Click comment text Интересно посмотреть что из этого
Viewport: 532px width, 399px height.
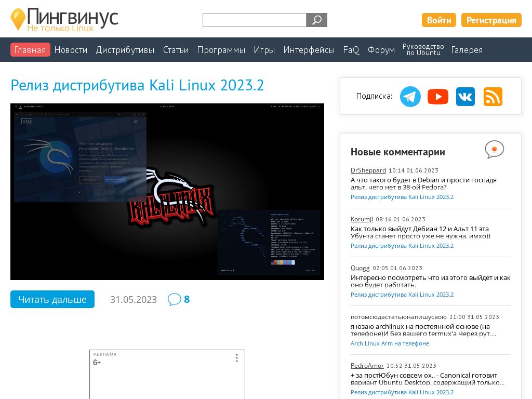point(431,281)
